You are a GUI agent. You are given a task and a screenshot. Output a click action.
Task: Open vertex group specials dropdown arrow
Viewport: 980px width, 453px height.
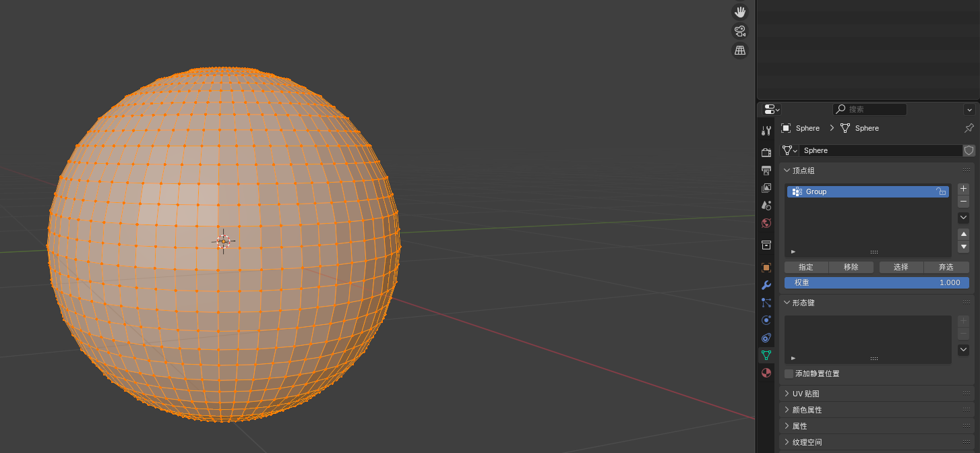click(x=964, y=218)
